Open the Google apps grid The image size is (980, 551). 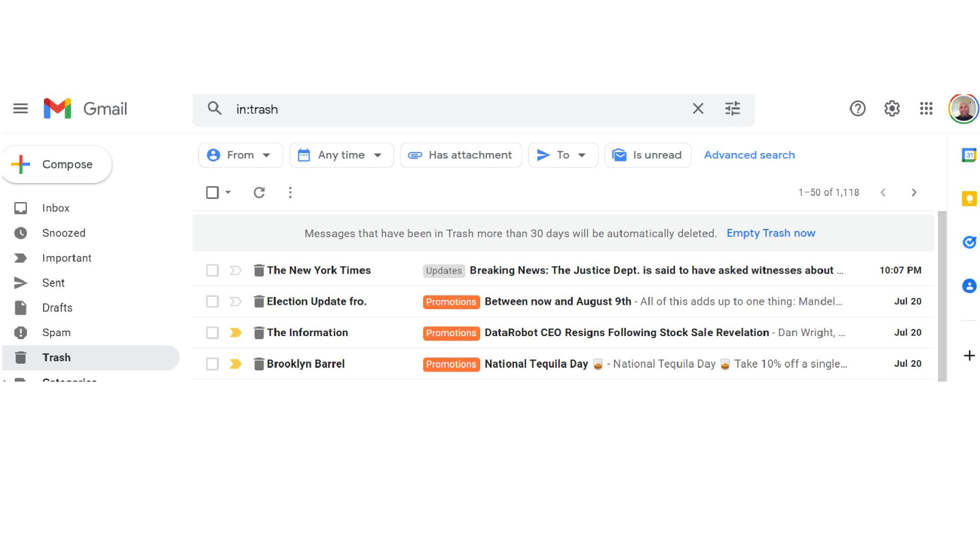(x=926, y=109)
